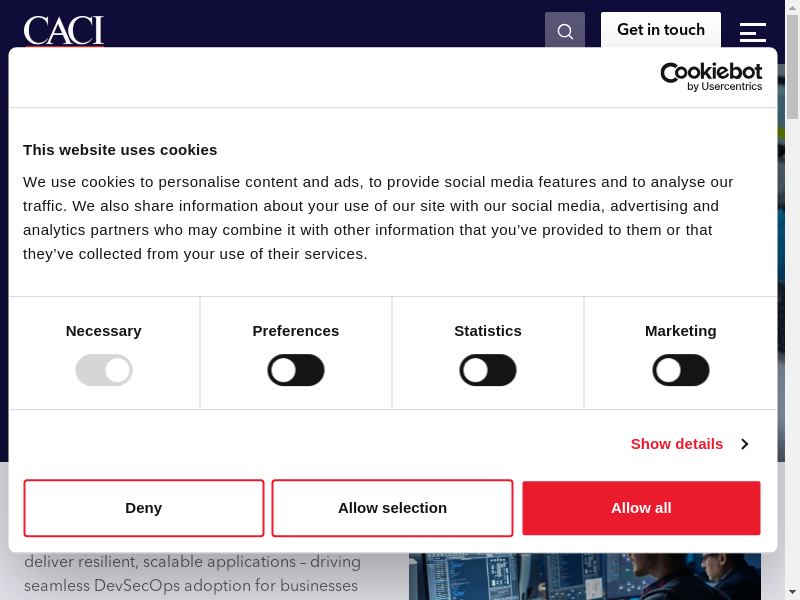Turn on the Marketing cookies switch
Viewport: 800px width, 600px height.
pyautogui.click(x=681, y=371)
